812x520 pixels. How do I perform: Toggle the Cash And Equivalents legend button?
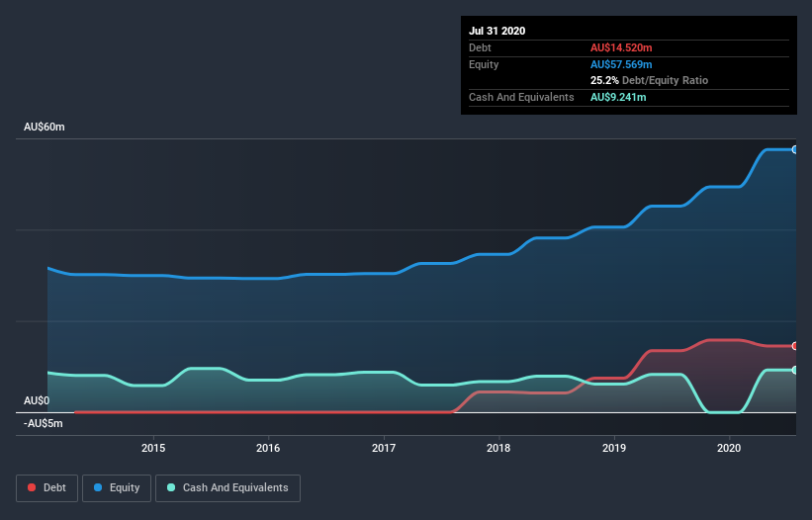point(227,488)
